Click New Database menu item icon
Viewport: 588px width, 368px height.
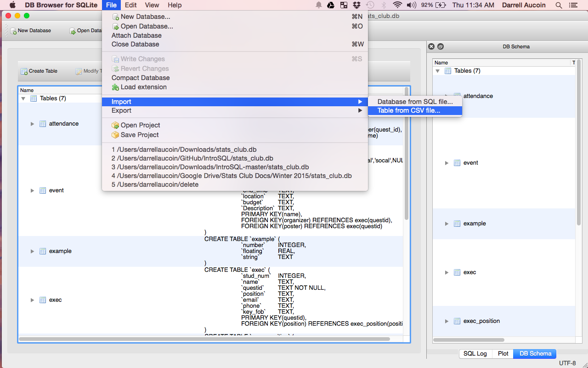(x=116, y=17)
